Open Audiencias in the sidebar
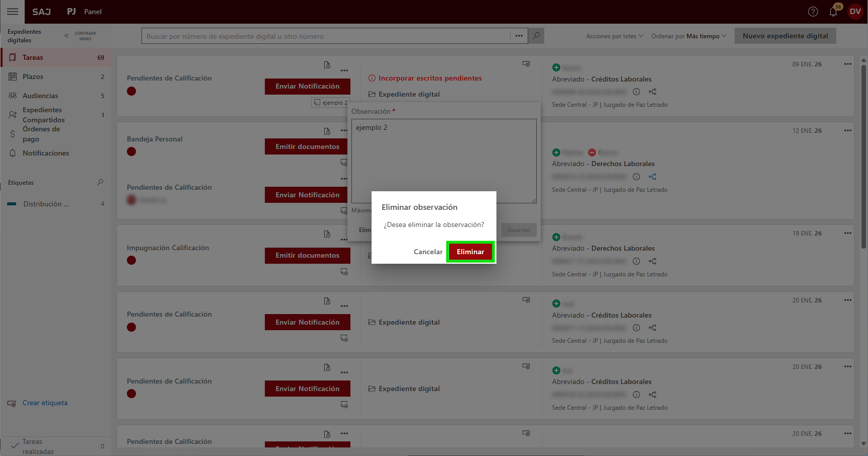The image size is (868, 456). pyautogui.click(x=40, y=96)
